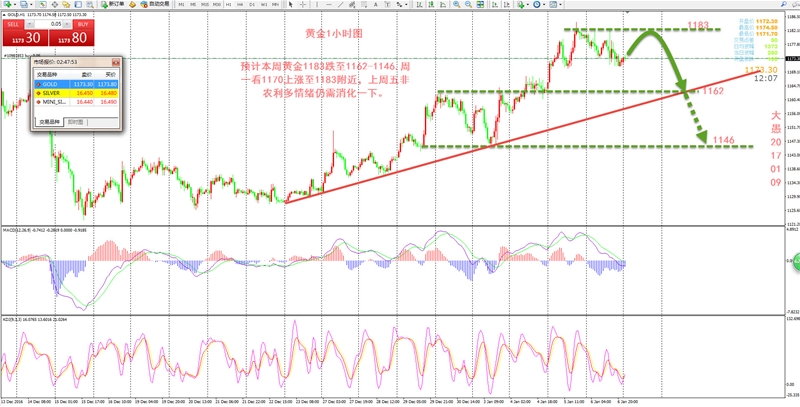The image size is (800, 407).
Task: Click the tile windows grid icon
Action: 480,4
